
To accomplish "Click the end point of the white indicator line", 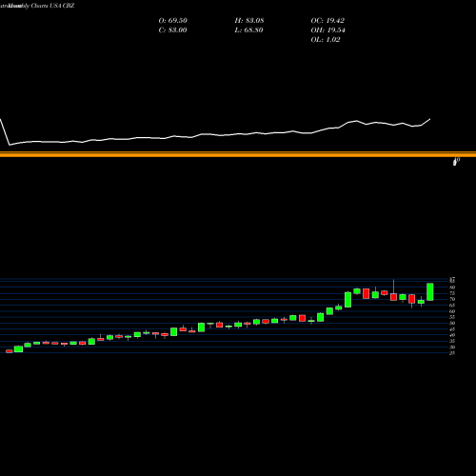I will coord(430,119).
